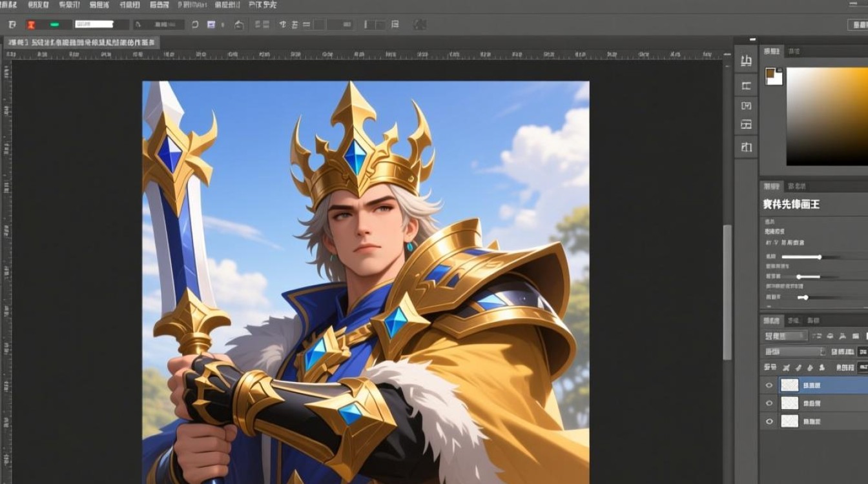Click the second icon in the collapsed panel strip
The height and width of the screenshot is (484, 868).
point(746,86)
